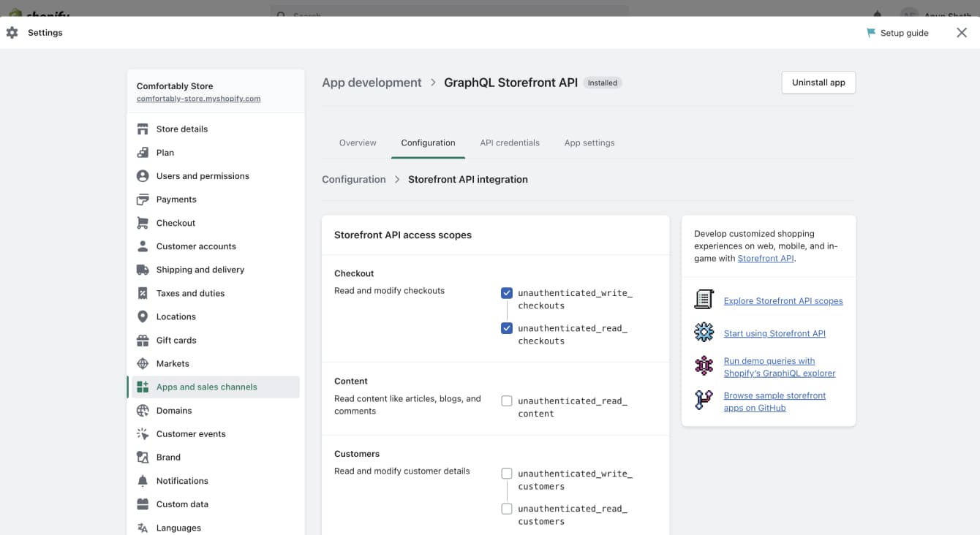The height and width of the screenshot is (535, 980).
Task: Open the Setup guide via its flag icon
Action: tap(871, 32)
